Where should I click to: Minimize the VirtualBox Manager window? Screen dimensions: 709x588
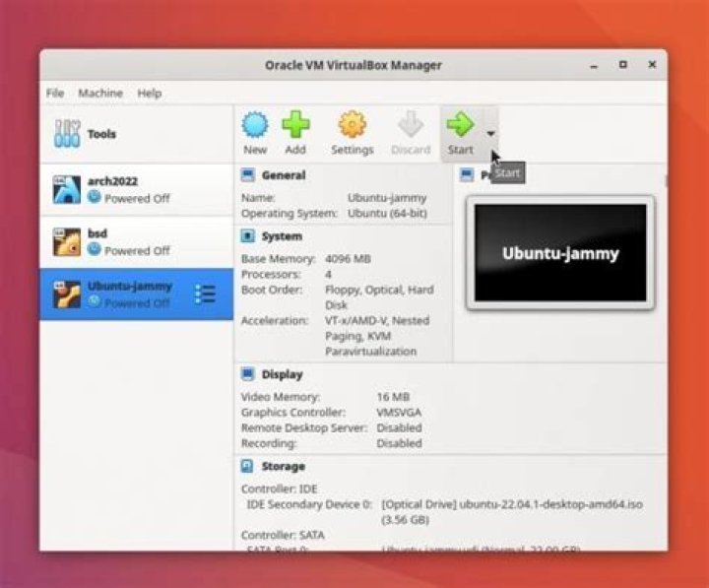[x=594, y=66]
